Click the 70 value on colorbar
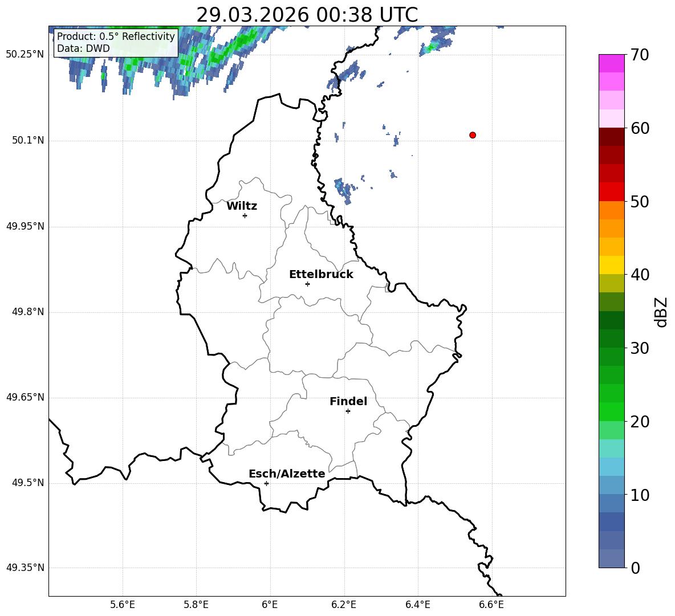Screen dimensions: 675x616 pyautogui.click(x=639, y=55)
